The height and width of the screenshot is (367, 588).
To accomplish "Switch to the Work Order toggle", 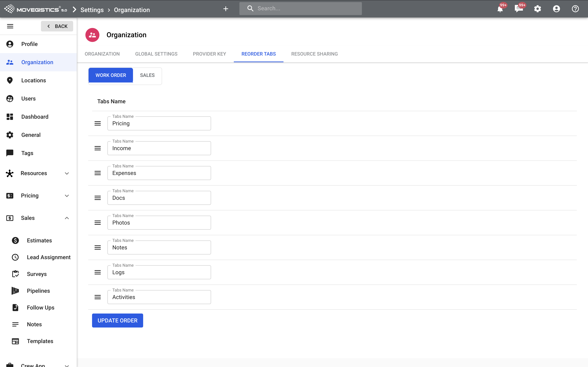I will [111, 75].
